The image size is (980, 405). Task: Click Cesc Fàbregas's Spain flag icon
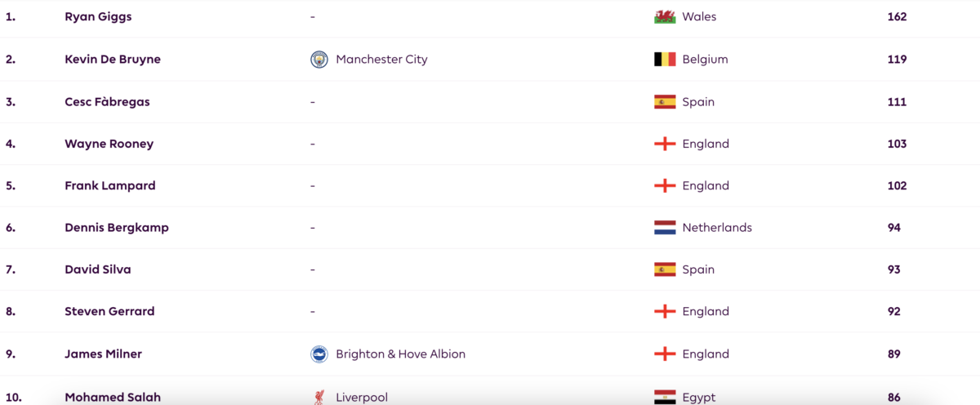pos(665,102)
